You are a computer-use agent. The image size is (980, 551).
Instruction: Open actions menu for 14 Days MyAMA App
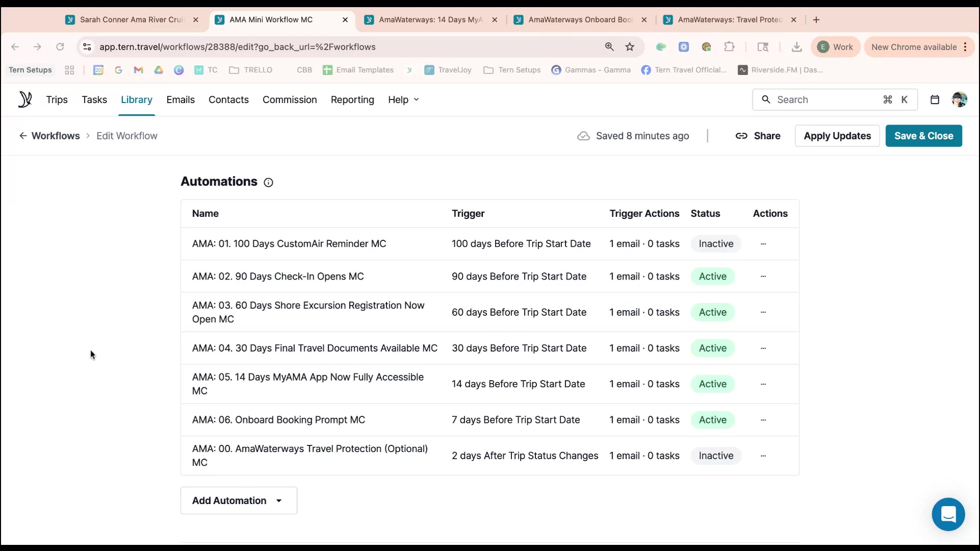tap(763, 384)
